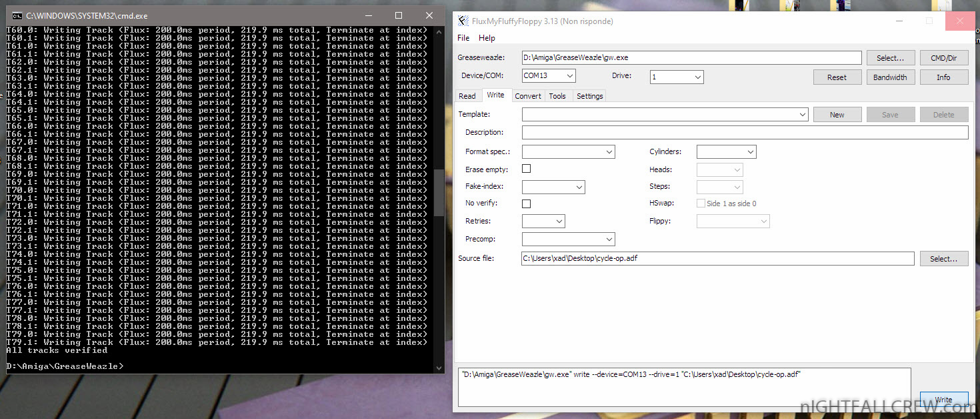Screen dimensions: 980x419
Task: Click the Info button
Action: coord(943,77)
